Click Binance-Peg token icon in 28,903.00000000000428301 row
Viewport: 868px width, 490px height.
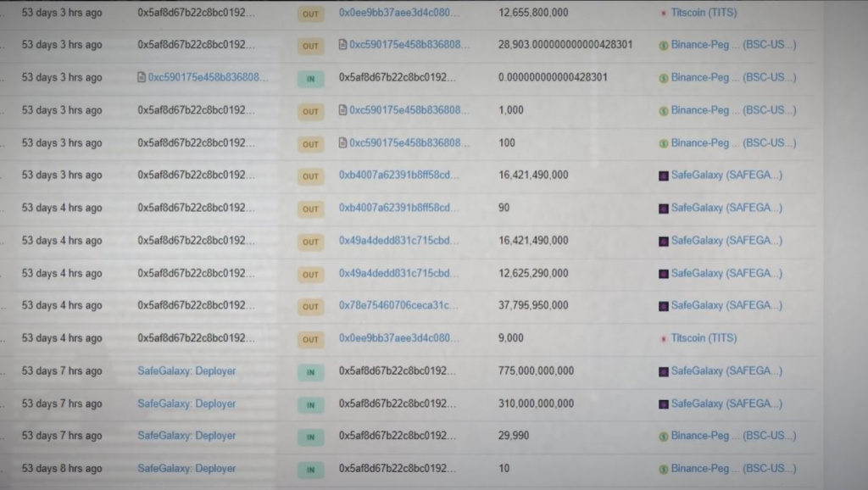(x=663, y=46)
